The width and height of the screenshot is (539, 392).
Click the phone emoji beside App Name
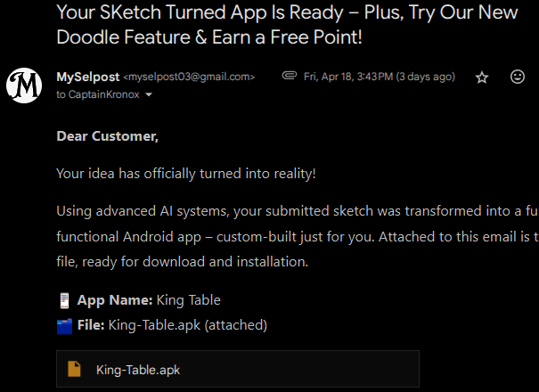click(x=64, y=300)
